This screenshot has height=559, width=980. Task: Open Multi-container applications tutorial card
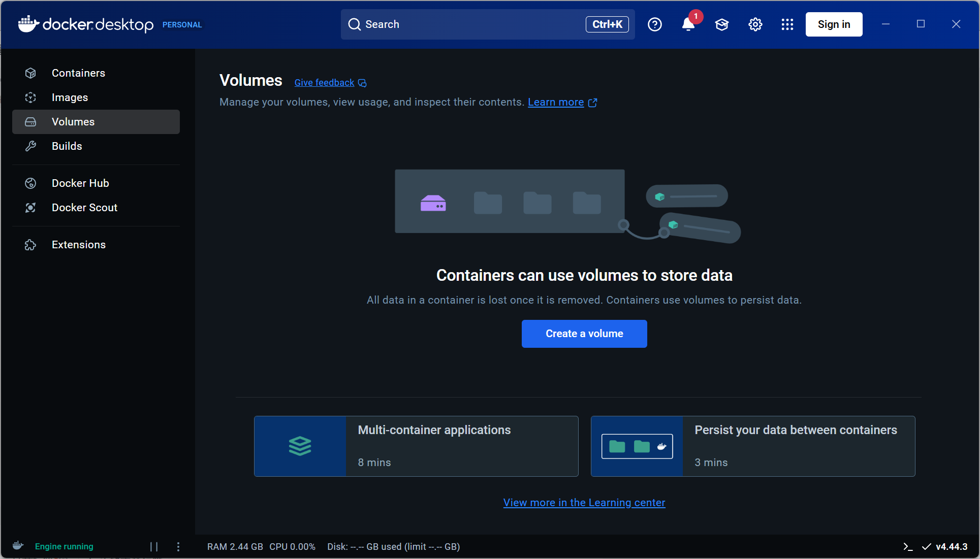(416, 446)
